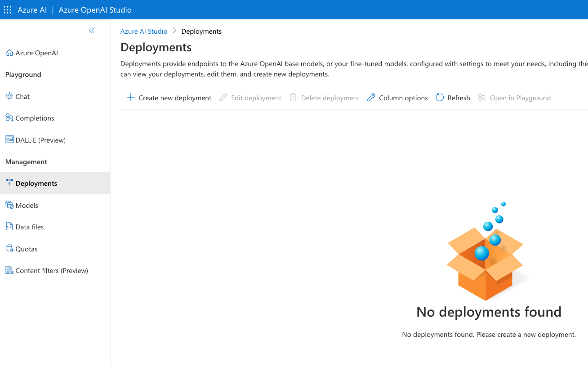This screenshot has height=367, width=588.
Task: Click the Open in Playground icon
Action: point(482,98)
